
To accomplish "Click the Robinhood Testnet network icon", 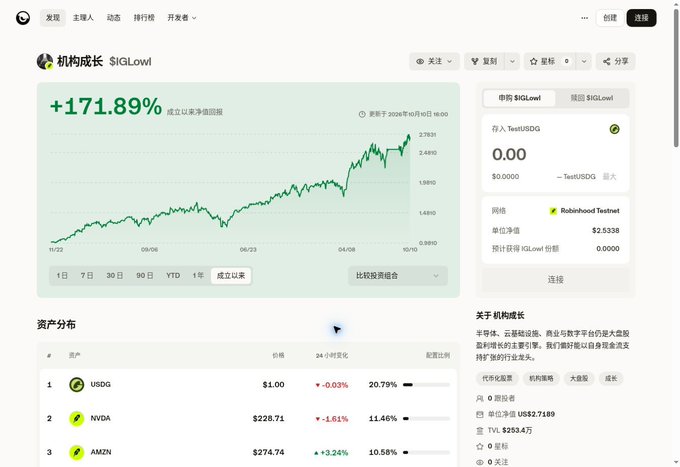I will click(x=553, y=211).
